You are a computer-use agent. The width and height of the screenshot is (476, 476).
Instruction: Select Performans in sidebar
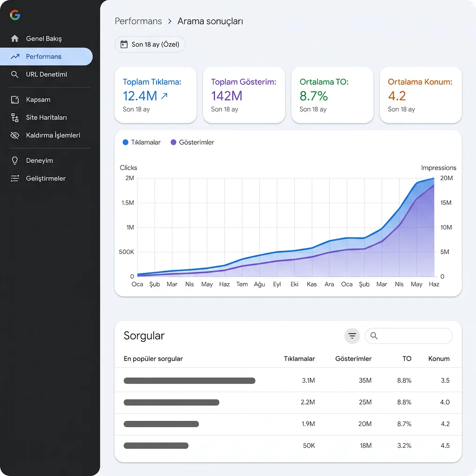tap(46, 56)
